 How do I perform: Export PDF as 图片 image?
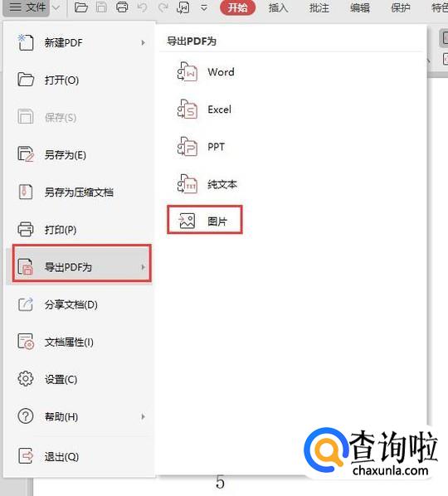pyautogui.click(x=205, y=220)
